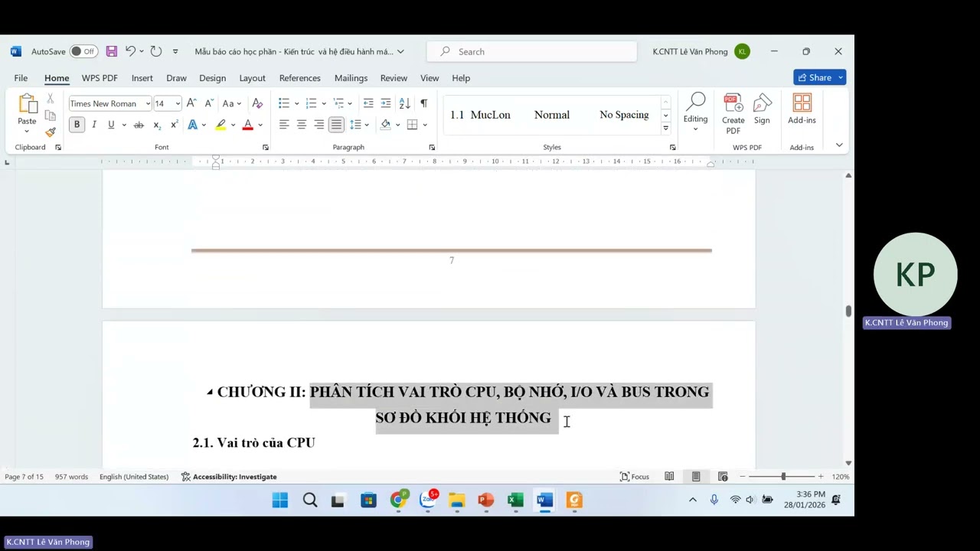Screen dimensions: 980x551
Task: Click the bullets list icon
Action: (284, 103)
